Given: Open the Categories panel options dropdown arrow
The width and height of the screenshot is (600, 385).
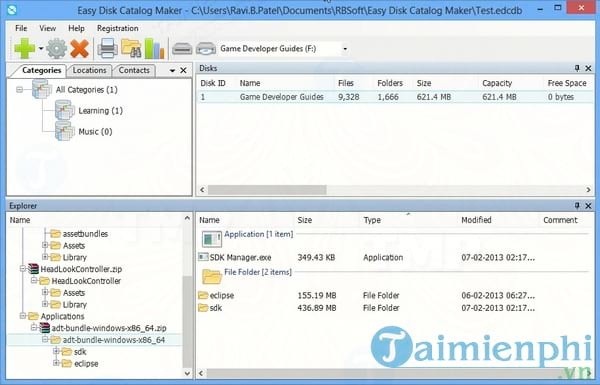Looking at the screenshot, I should pos(172,71).
